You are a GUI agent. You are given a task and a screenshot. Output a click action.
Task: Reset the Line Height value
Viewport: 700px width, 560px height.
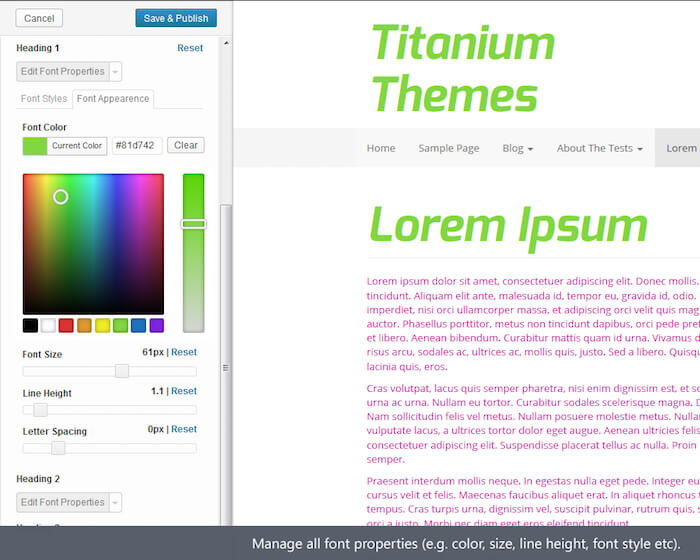[x=183, y=391]
